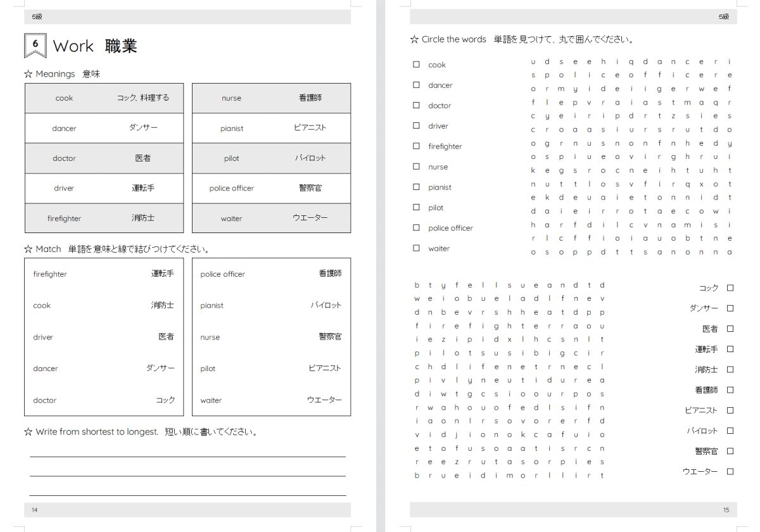The width and height of the screenshot is (760, 532).
Task: Click the star beside Meanings heading
Action: coord(28,74)
